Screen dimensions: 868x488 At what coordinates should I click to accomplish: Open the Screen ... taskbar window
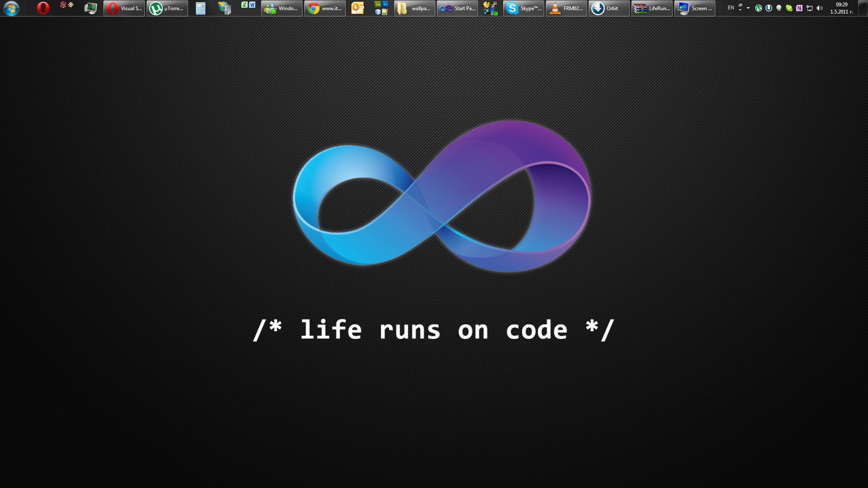(x=695, y=8)
